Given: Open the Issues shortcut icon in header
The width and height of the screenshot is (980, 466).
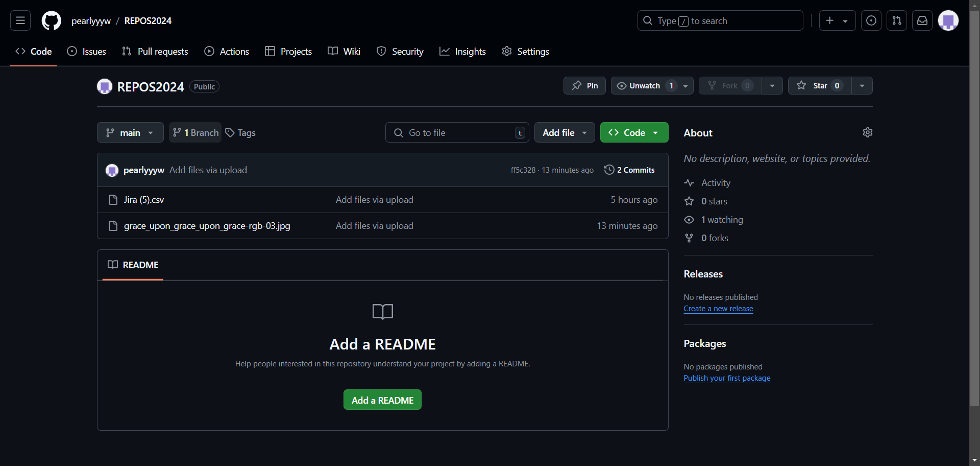Looking at the screenshot, I should tap(871, 20).
